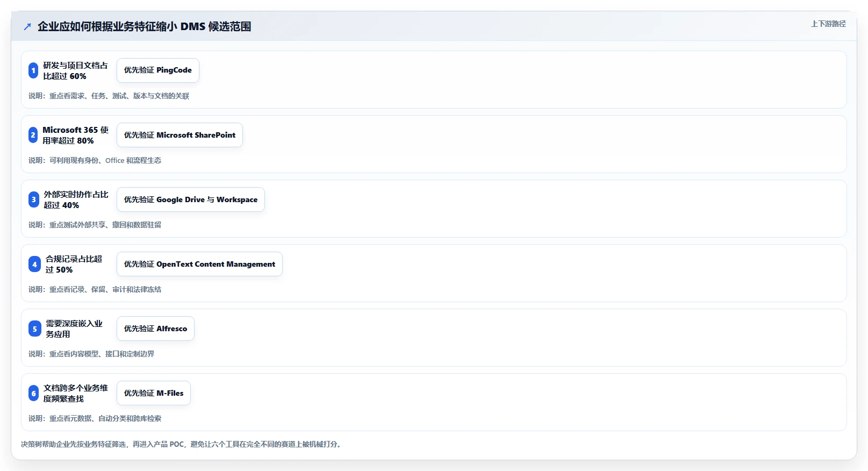
Task: Click 优先验证 OpenText Content Management button
Action: click(199, 264)
